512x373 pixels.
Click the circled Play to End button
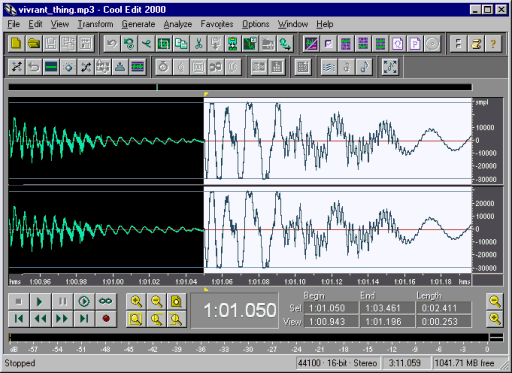[x=84, y=302]
